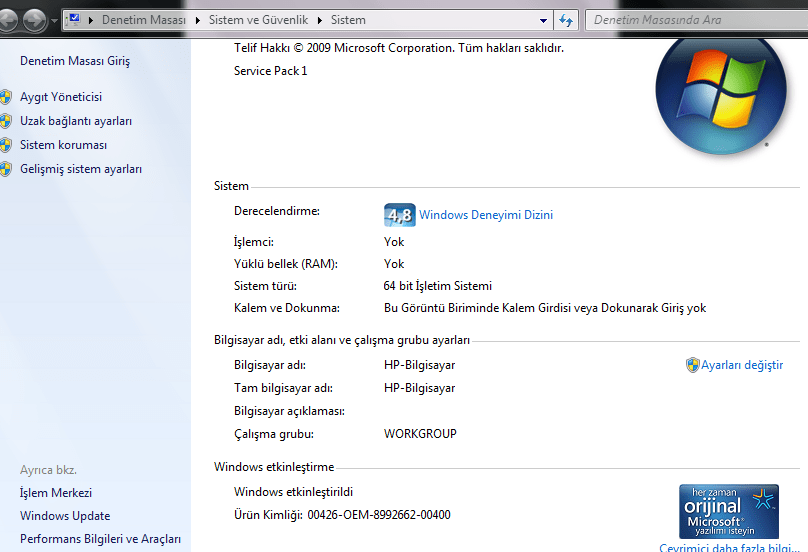Open Denetim Masası Giriş link

[75, 61]
